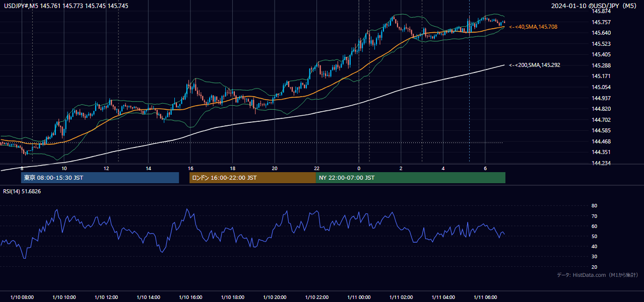This screenshot has width=644, height=302.
Task: Click the bottom time label 1/10 08:00
Action: pyautogui.click(x=22, y=297)
